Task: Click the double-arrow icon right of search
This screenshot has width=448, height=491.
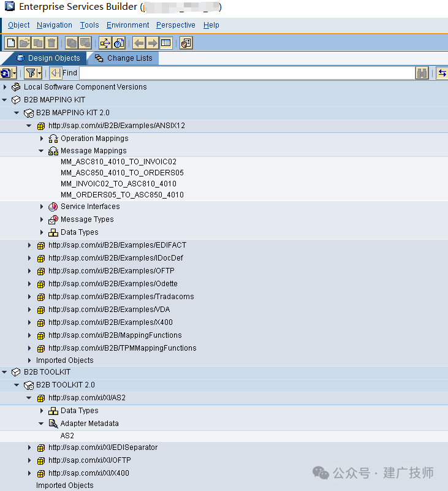Action: point(442,74)
